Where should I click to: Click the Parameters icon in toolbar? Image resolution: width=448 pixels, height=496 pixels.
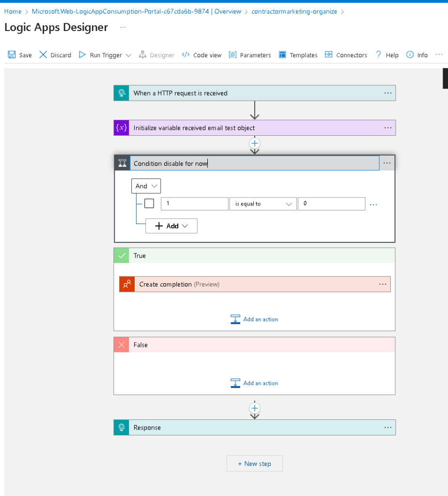(x=232, y=55)
